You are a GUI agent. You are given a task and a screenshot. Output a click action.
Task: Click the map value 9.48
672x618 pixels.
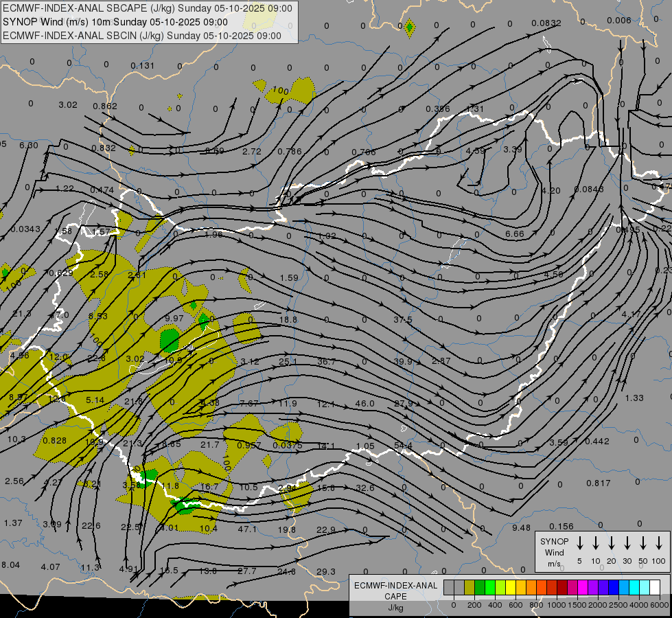click(x=521, y=527)
